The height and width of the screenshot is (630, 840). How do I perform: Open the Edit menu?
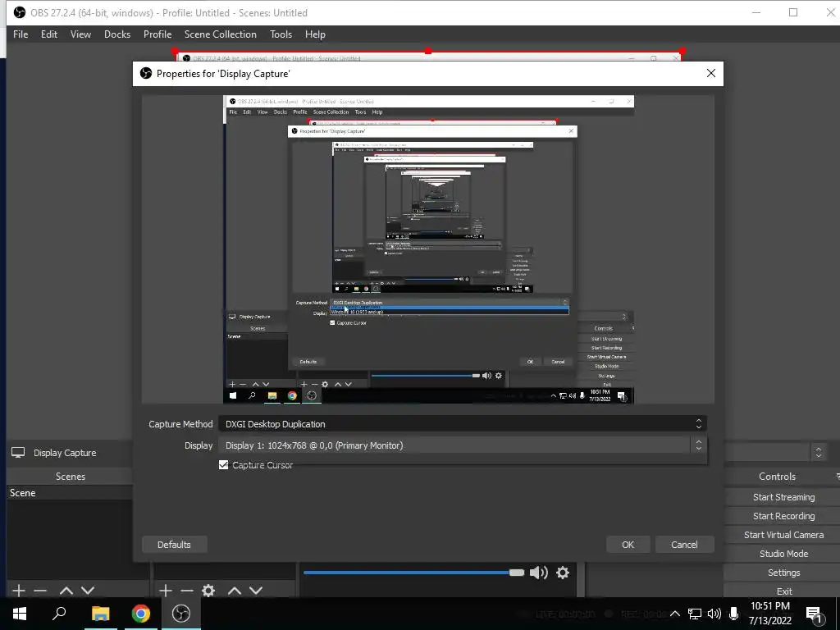tap(48, 34)
